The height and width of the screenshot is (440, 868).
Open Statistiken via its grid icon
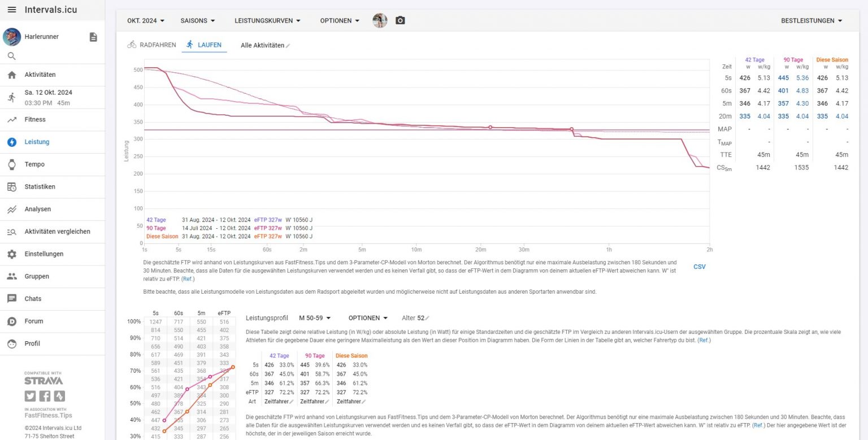tap(13, 186)
